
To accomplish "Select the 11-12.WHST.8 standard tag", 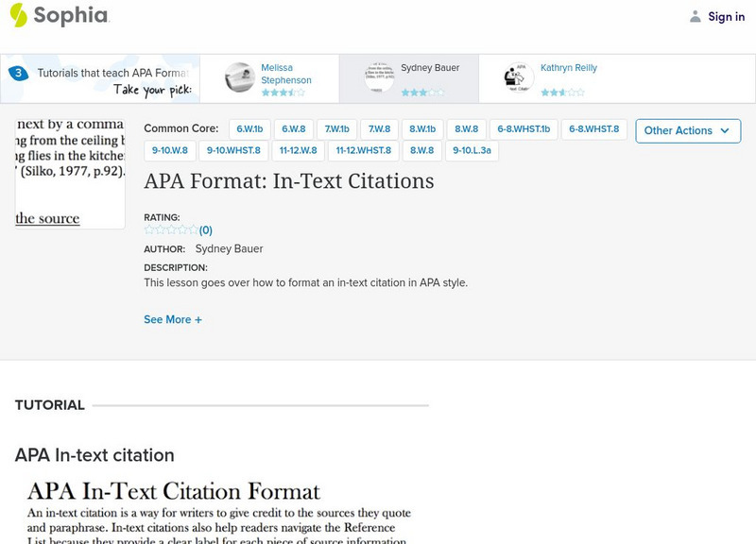I will pyautogui.click(x=364, y=150).
